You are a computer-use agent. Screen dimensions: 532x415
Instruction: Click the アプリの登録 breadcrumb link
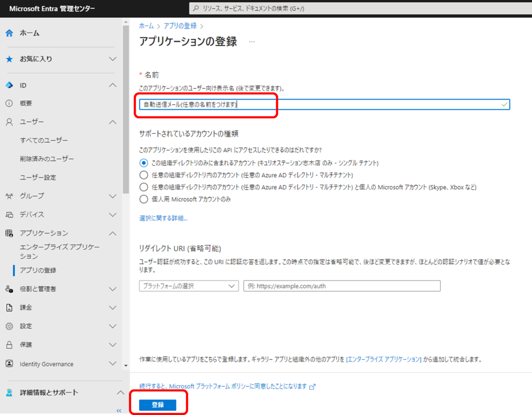pos(180,26)
